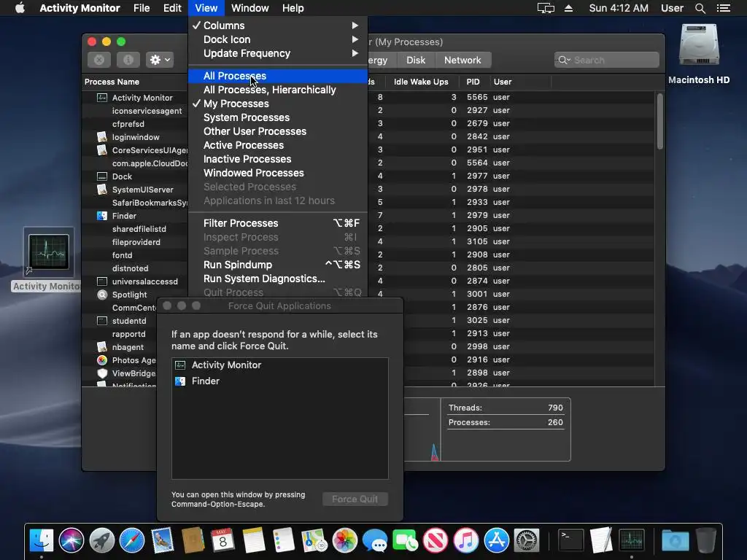Image resolution: width=747 pixels, height=560 pixels.
Task: Open Contacts in the Dock
Action: pos(193,540)
